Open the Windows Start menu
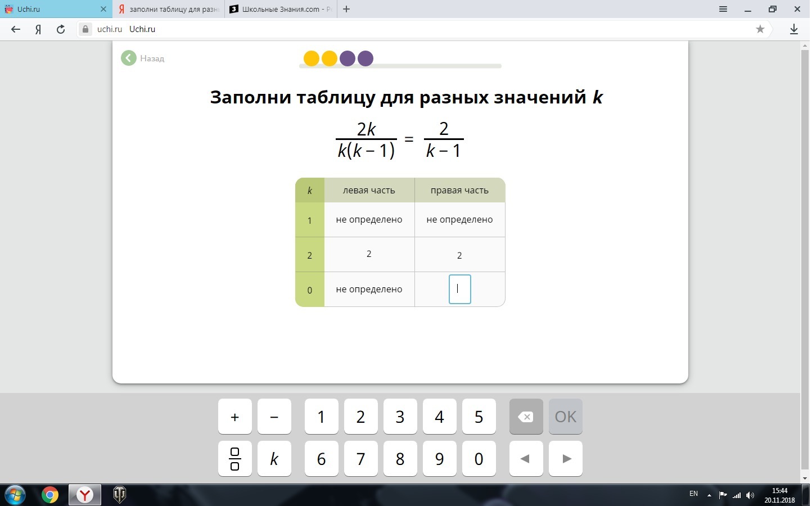812x506 pixels. pos(15,495)
